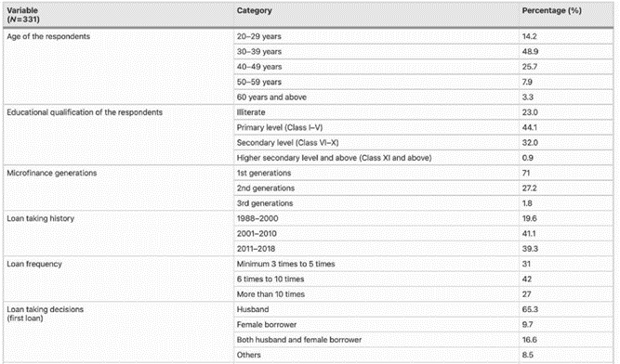Select 'Age of the respondents' cell
This screenshot has height=364, width=620.
click(x=118, y=67)
